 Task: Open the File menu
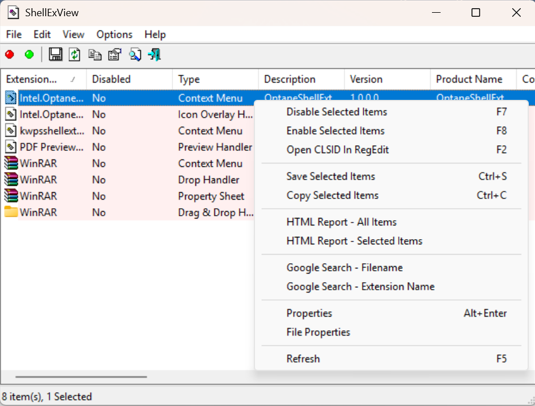coord(14,34)
